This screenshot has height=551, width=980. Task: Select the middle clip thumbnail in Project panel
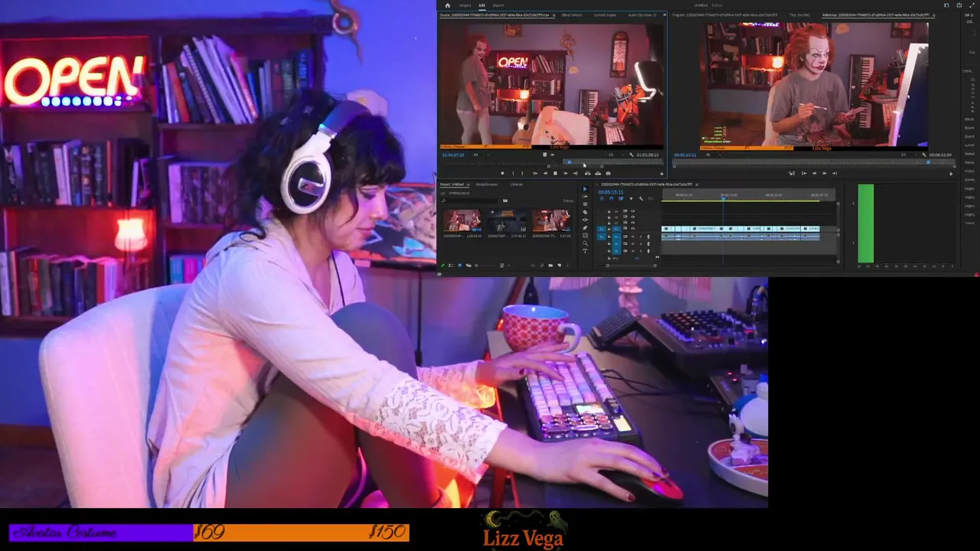(x=507, y=220)
